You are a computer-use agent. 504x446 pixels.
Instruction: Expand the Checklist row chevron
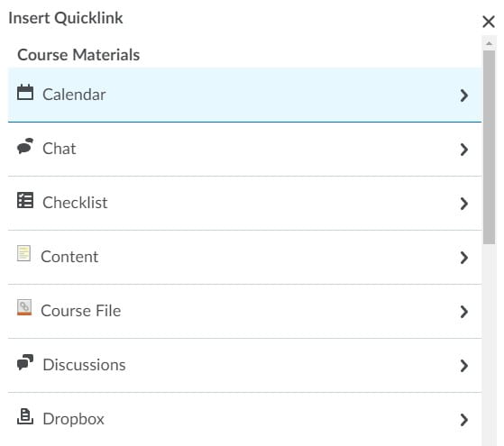[463, 204]
